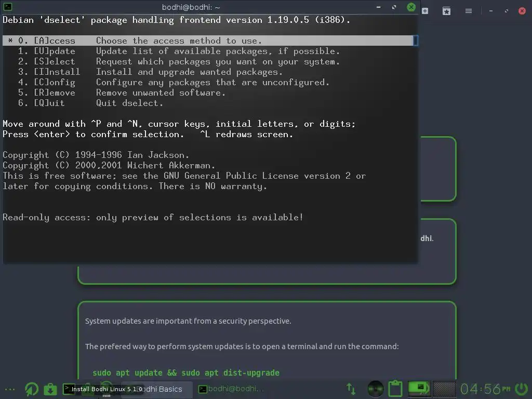This screenshot has width=532, height=399.
Task: Close the browser with the red X button
Action: [x=522, y=11]
